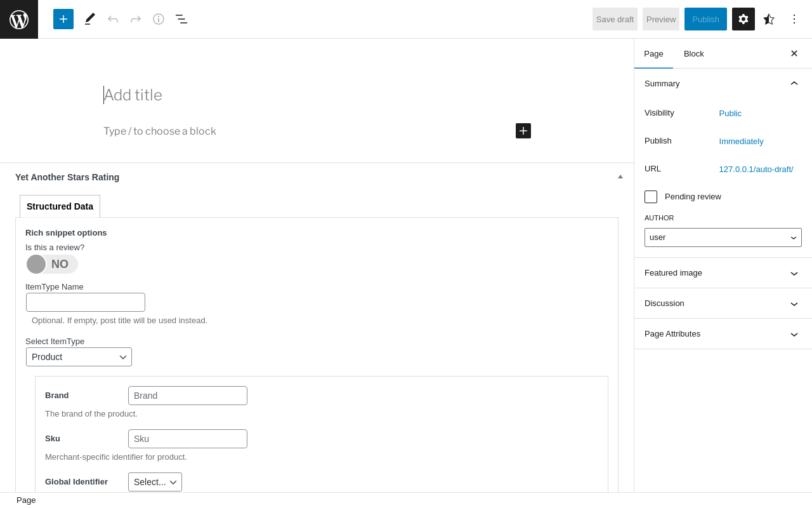Click the Publish button
The width and height of the screenshot is (812, 508).
tap(705, 19)
